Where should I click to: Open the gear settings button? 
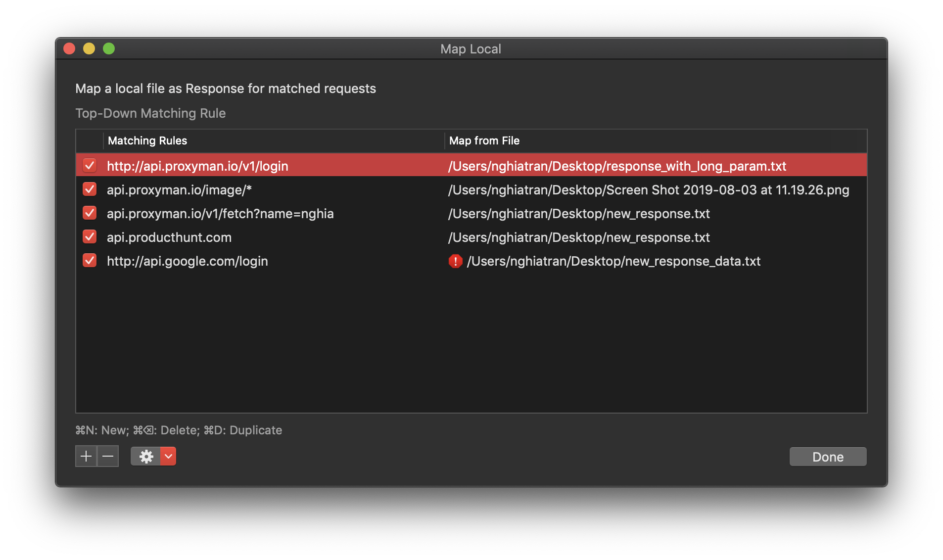click(x=146, y=456)
